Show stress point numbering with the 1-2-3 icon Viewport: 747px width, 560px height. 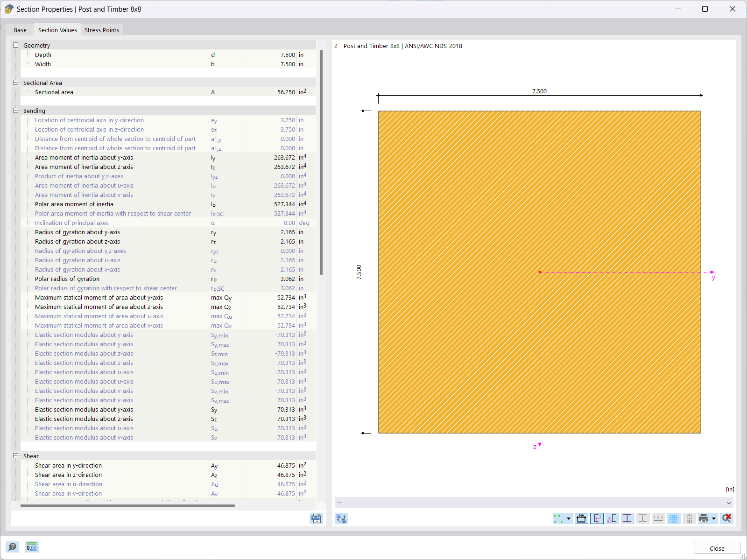point(659,518)
